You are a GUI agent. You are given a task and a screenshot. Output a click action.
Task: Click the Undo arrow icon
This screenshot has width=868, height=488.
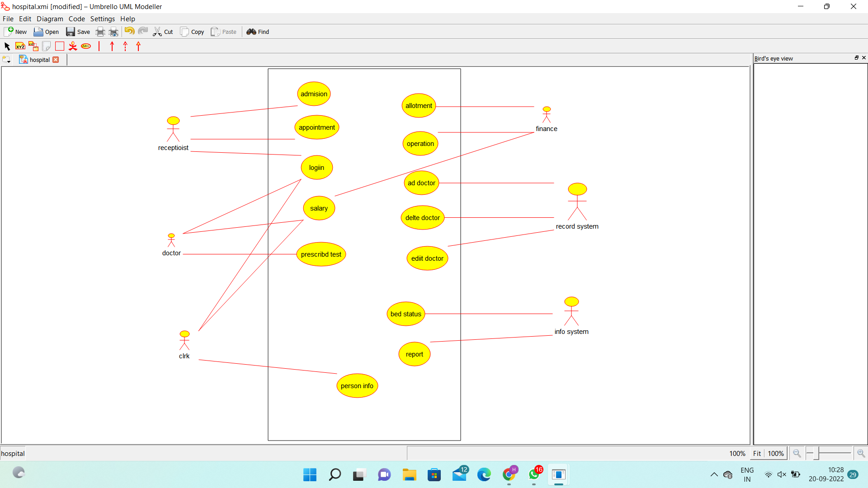[x=129, y=31]
